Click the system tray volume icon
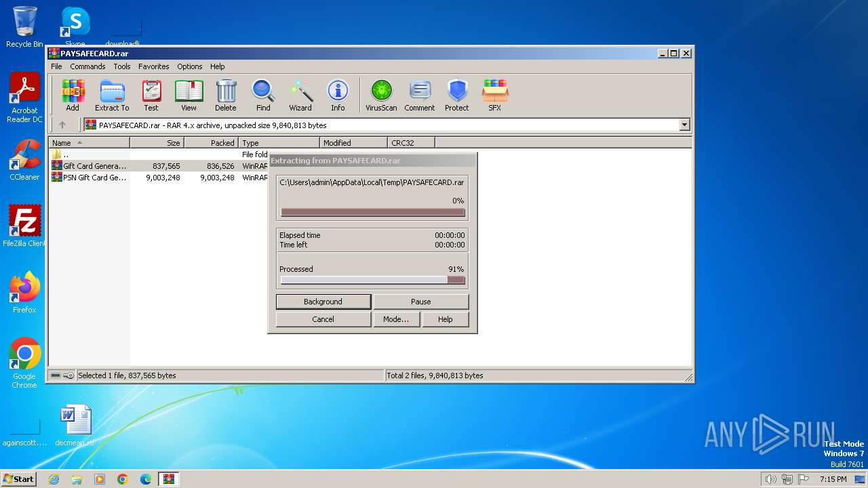The image size is (868, 488). pyautogui.click(x=770, y=479)
